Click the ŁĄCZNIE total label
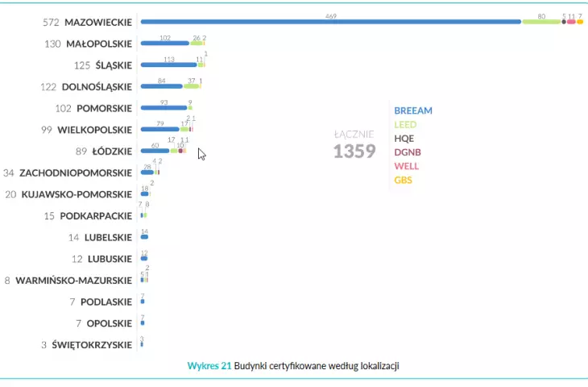 tap(354, 135)
